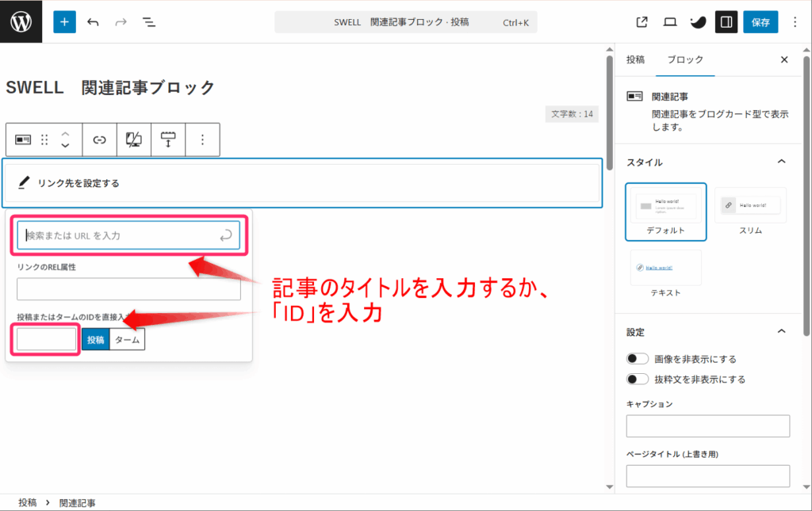812x511 pixels.
Task: Open the command palette title bar
Action: point(405,22)
